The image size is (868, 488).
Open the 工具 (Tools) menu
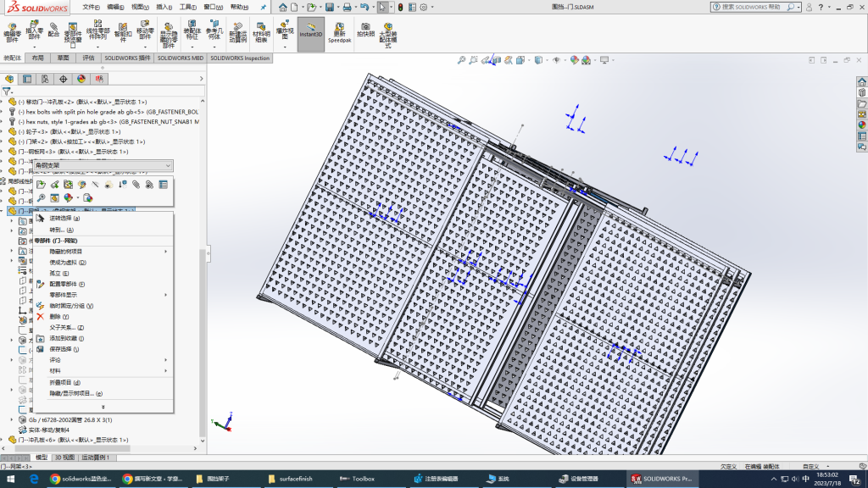pyautogui.click(x=188, y=7)
